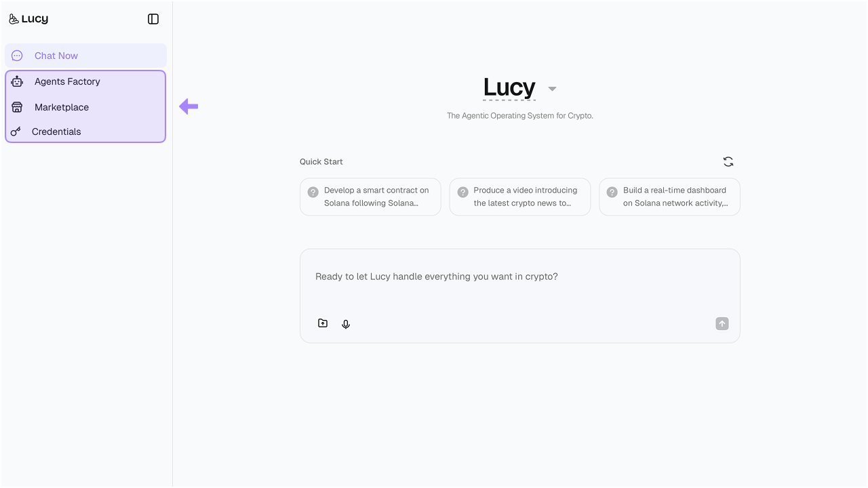
Task: Select the Develop a smart contract suggestion
Action: pyautogui.click(x=370, y=197)
